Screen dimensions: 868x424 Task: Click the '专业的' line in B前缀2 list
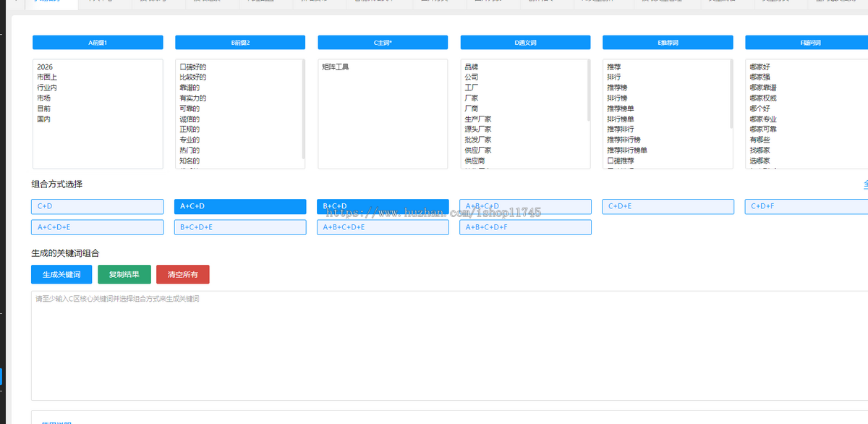[190, 140]
